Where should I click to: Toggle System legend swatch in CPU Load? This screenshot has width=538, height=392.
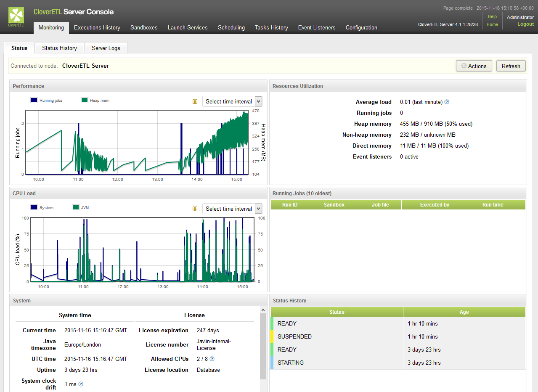click(x=34, y=208)
